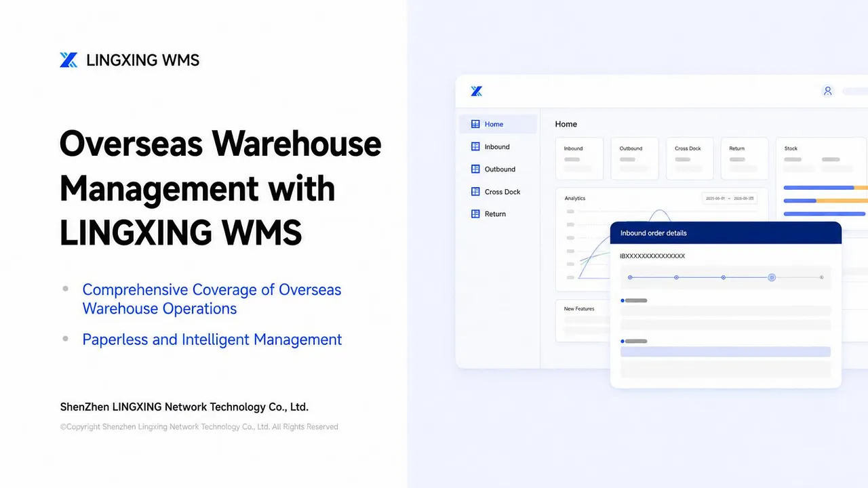Image resolution: width=868 pixels, height=488 pixels.
Task: Select Home in the sidebar menu
Action: click(x=498, y=124)
